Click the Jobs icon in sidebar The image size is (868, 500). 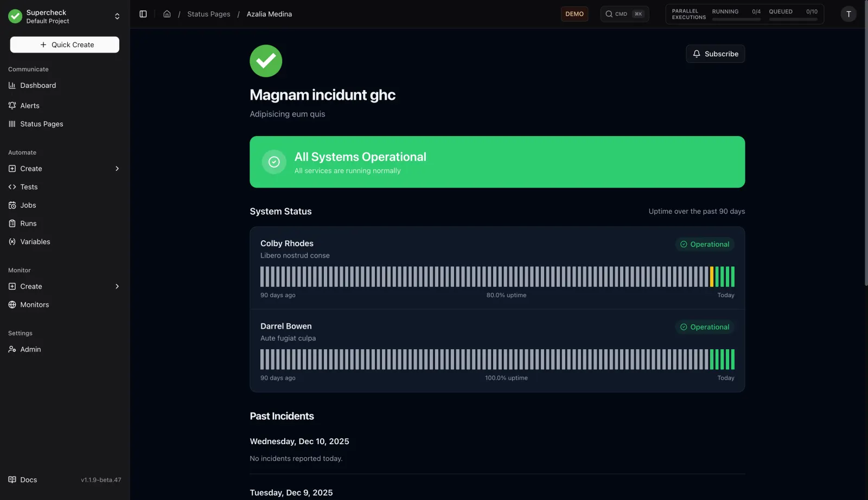coord(12,206)
